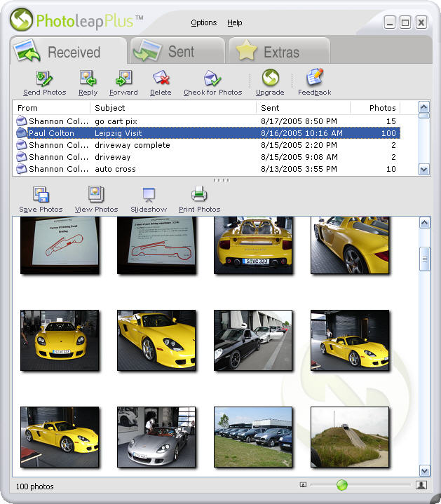The height and width of the screenshot is (504, 441).
Task: Open the Options menu
Action: click(x=204, y=23)
